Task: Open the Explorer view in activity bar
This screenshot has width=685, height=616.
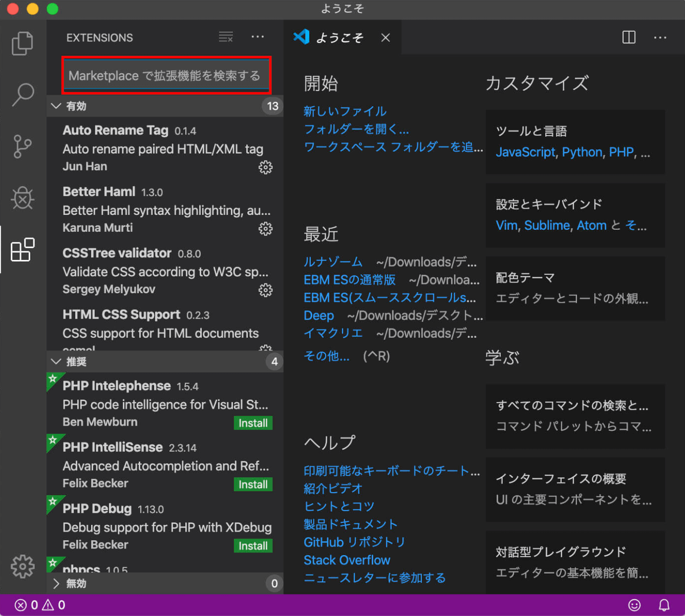Action: click(x=23, y=43)
